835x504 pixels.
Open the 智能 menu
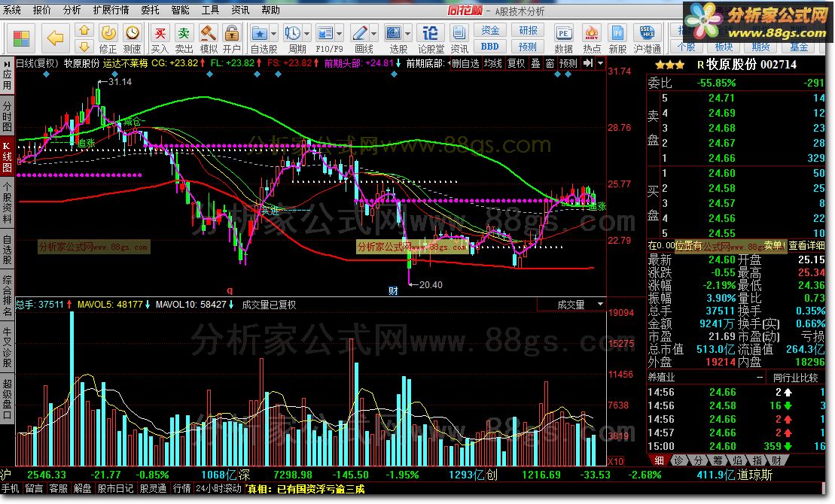coord(180,10)
